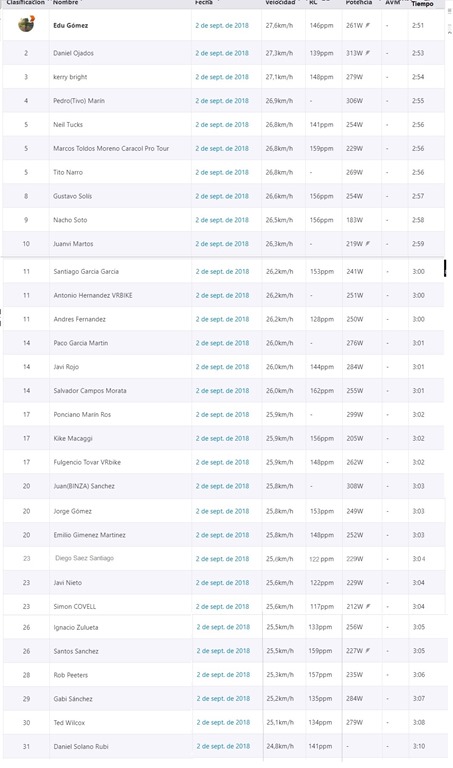Open Simon COVELL's date link
This screenshot has width=453, height=768.
click(222, 606)
